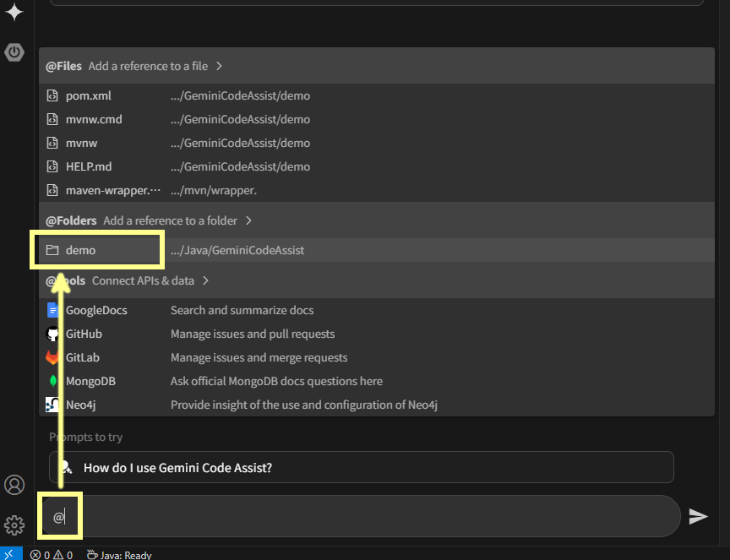Image resolution: width=730 pixels, height=560 pixels.
Task: Click the Neo4j configuration insight description
Action: coord(304,405)
